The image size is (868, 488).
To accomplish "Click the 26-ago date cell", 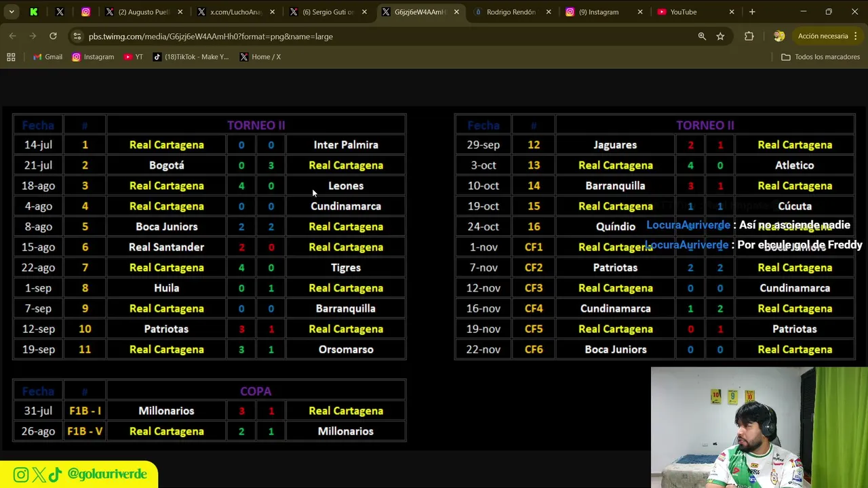I will [38, 431].
